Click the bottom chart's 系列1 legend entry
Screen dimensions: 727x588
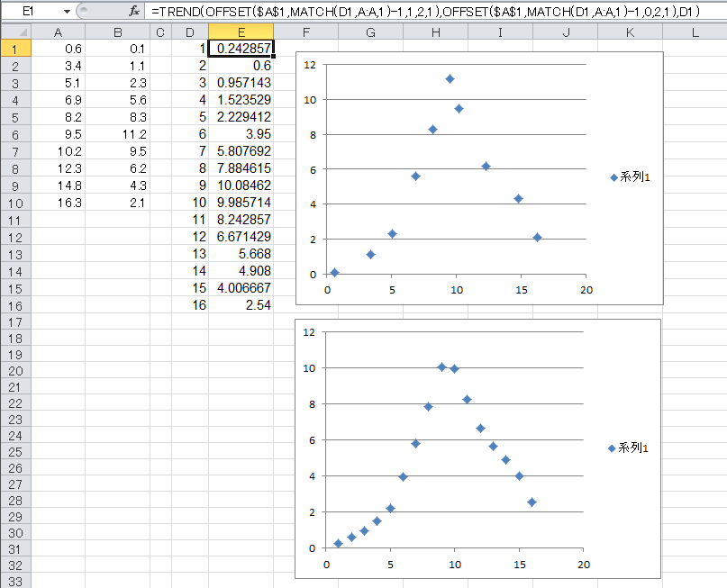[634, 448]
